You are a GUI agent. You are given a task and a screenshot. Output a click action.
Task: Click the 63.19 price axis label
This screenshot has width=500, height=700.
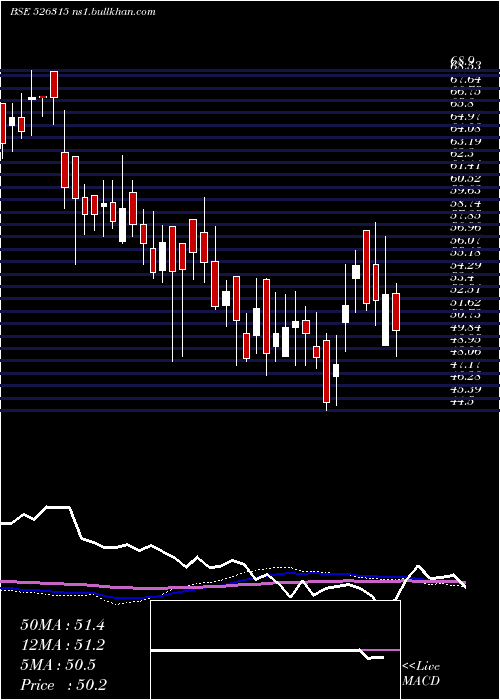(466, 142)
